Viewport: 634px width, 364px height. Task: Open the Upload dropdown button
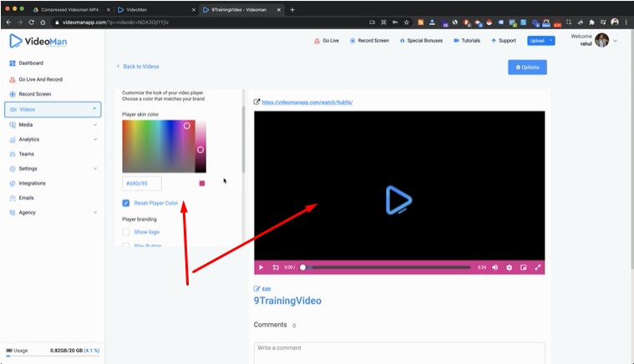(x=540, y=40)
